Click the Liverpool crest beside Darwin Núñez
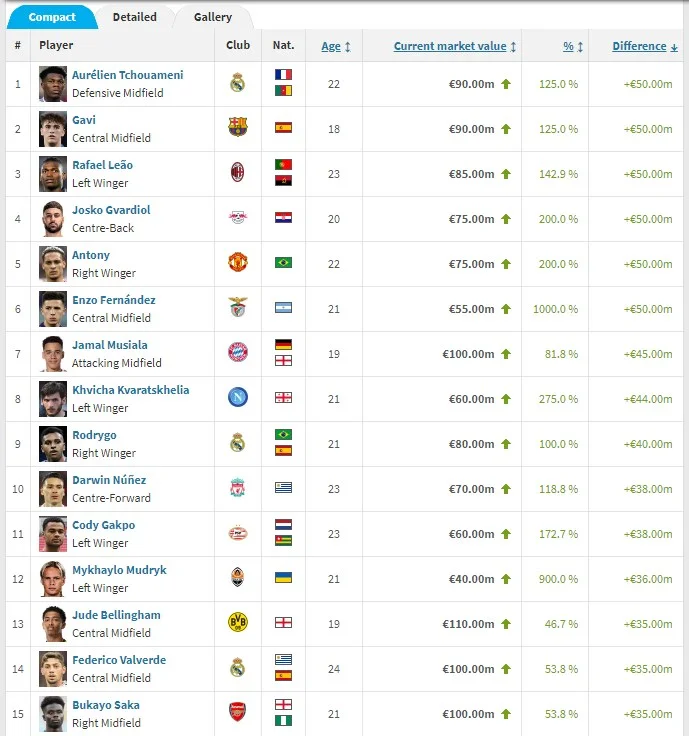Screen dimensions: 689x736 click(237, 488)
